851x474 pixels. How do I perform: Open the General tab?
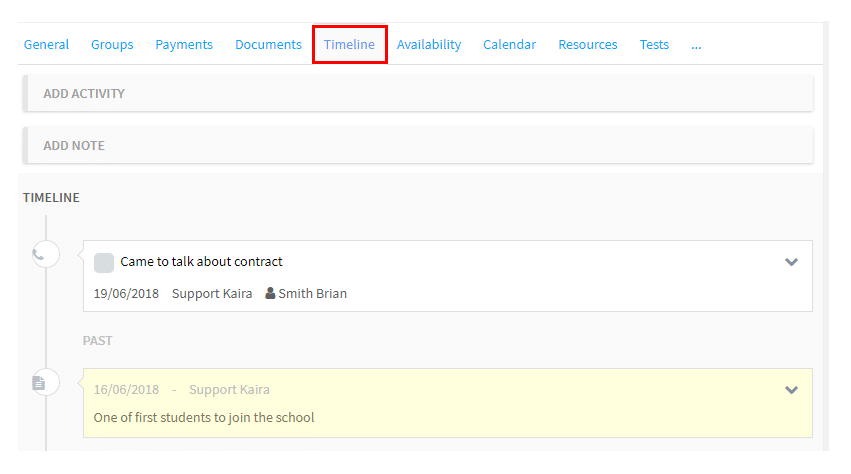46,45
